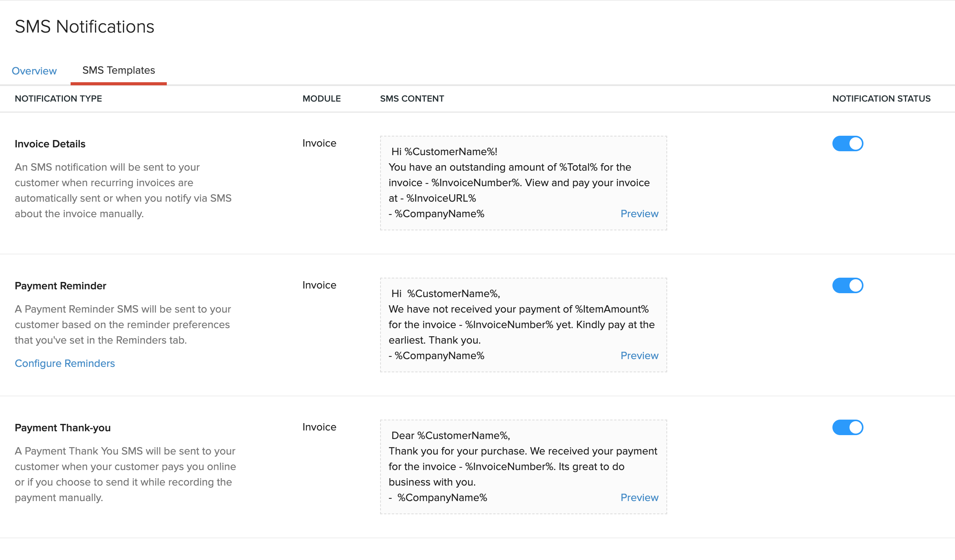Toggle the Payment Thank-you notification status

[x=848, y=427]
